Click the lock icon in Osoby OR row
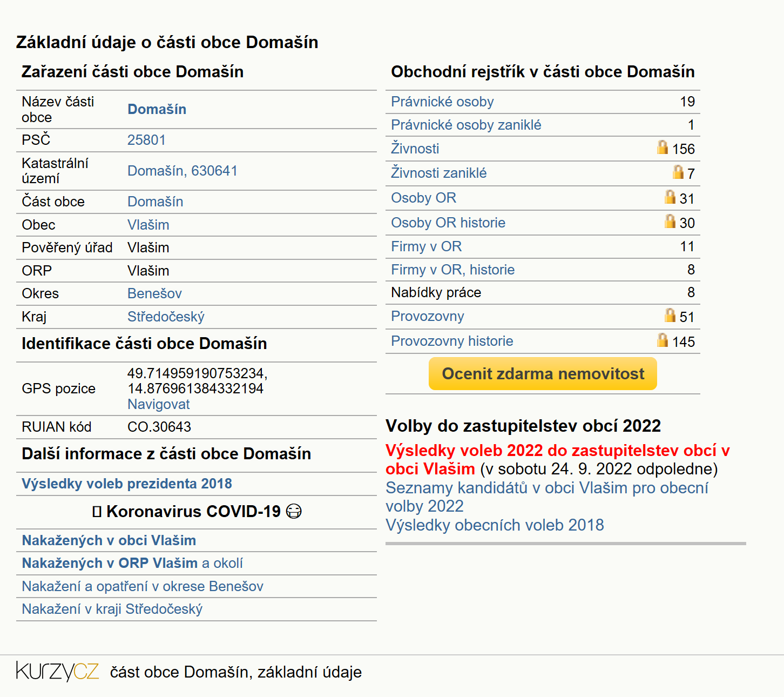The width and height of the screenshot is (784, 697). point(670,197)
